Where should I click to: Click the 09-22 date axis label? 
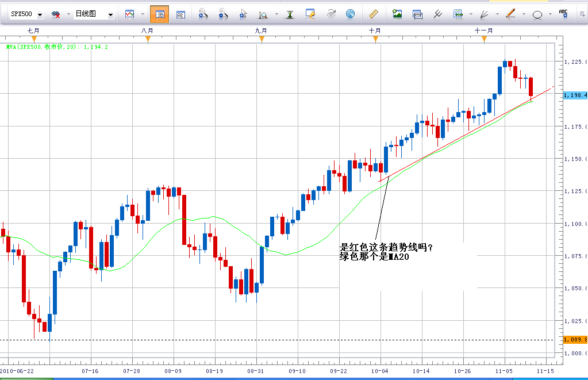tap(338, 371)
